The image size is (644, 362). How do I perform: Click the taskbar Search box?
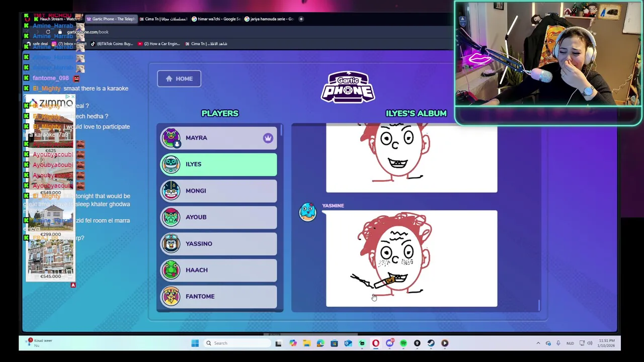point(236,343)
